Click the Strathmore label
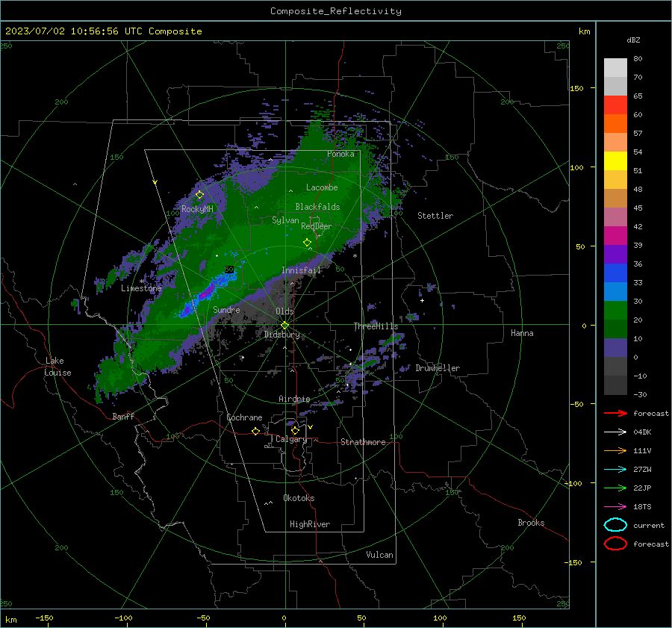Viewport: 672px width, 628px height. [363, 442]
